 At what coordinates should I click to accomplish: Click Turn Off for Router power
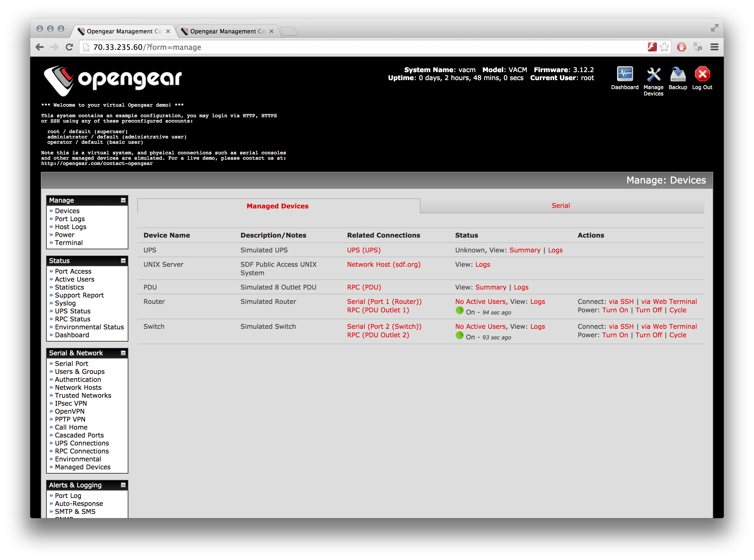coord(648,310)
